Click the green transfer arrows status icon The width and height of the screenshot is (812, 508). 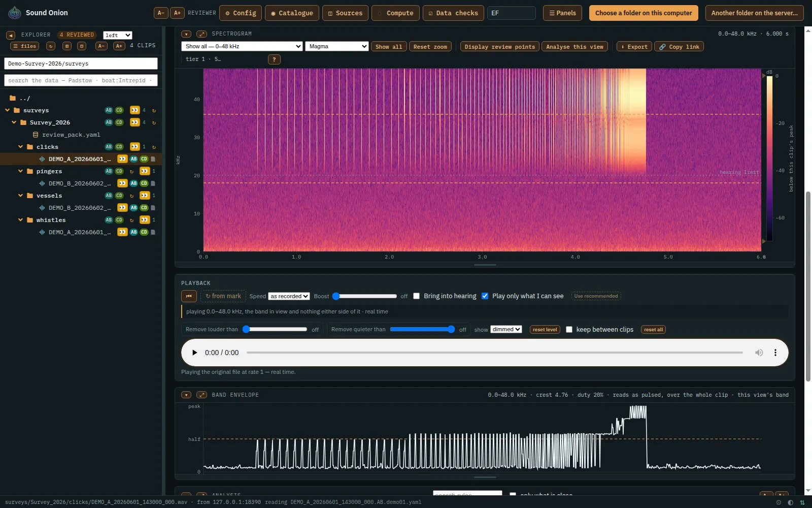(802, 502)
